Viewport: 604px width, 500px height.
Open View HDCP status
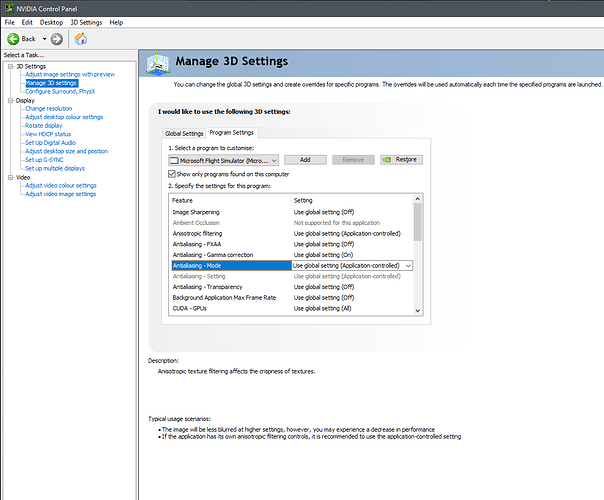tap(48, 134)
